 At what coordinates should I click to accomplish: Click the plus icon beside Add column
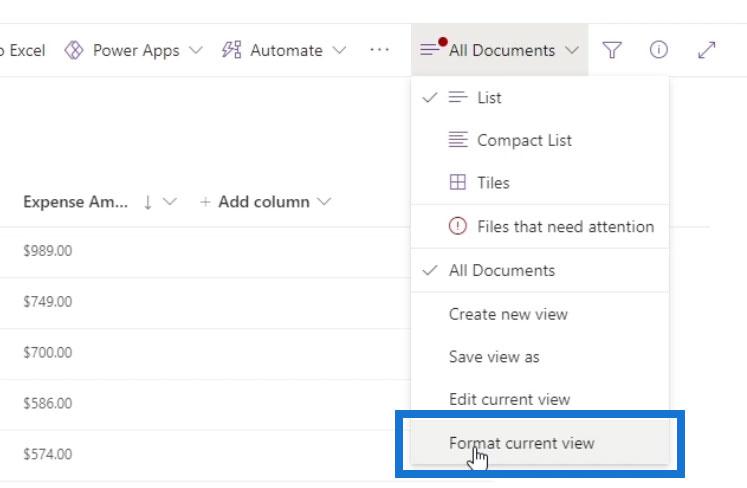[x=205, y=202]
